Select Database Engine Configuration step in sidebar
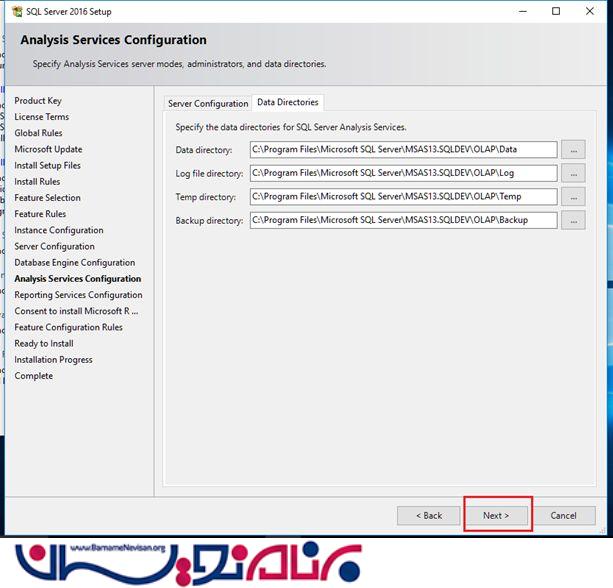Screen dimensions: 613x588 click(74, 263)
